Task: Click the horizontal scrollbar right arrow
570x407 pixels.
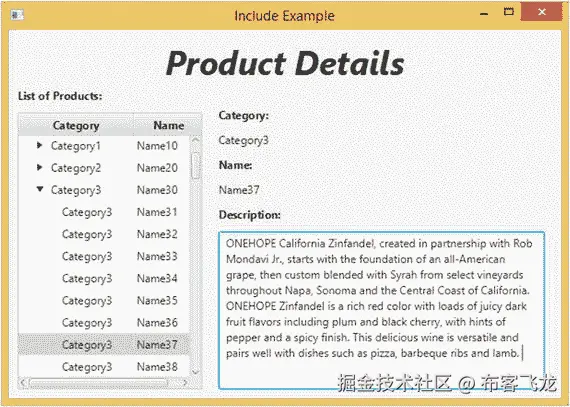Action: (185, 383)
